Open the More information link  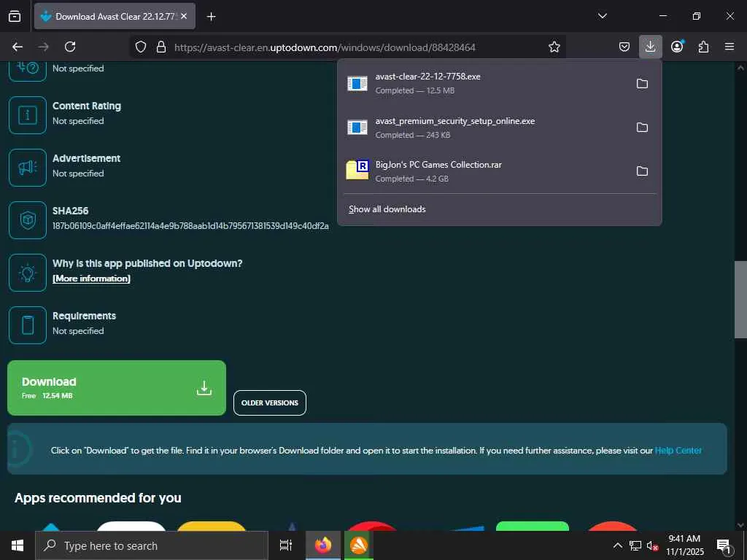[x=91, y=279]
